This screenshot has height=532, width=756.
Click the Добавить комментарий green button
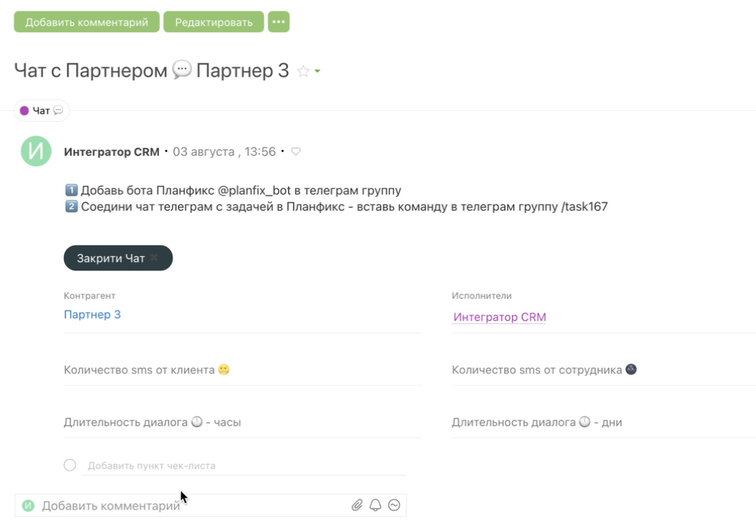[x=87, y=22]
